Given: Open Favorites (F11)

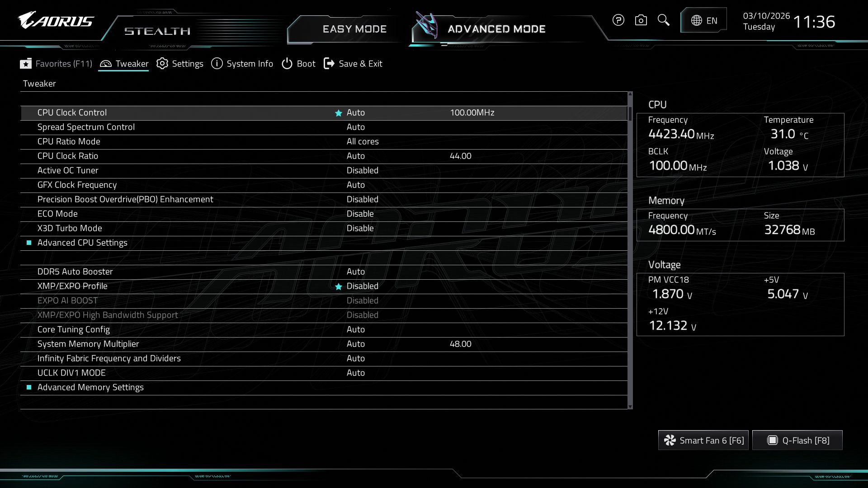Looking at the screenshot, I should tap(64, 64).
